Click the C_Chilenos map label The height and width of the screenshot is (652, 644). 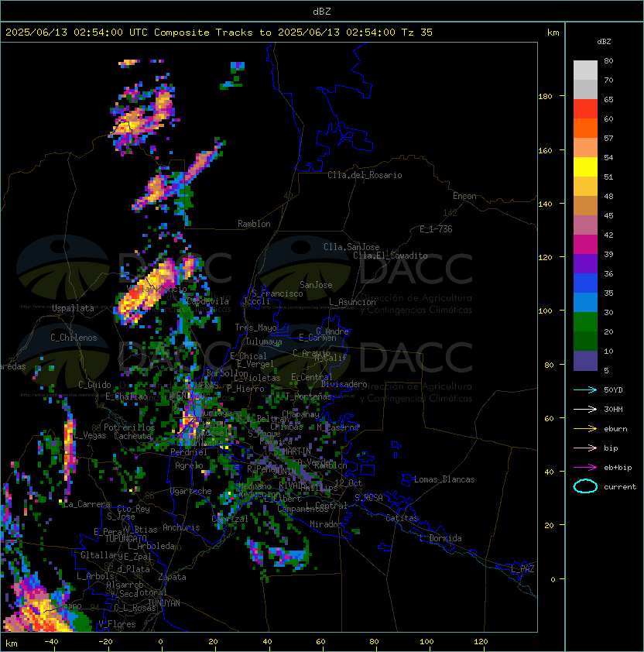tap(74, 338)
